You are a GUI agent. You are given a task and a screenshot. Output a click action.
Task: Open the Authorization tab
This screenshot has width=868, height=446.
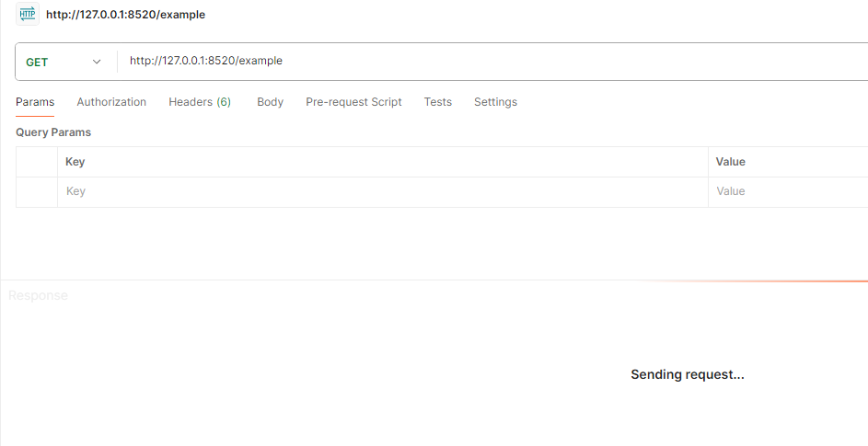(111, 102)
